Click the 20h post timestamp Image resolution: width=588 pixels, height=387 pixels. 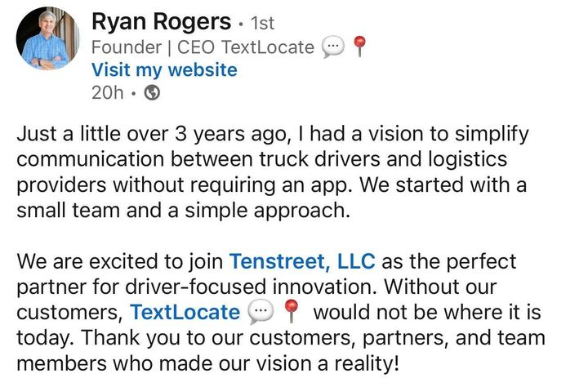click(x=107, y=93)
